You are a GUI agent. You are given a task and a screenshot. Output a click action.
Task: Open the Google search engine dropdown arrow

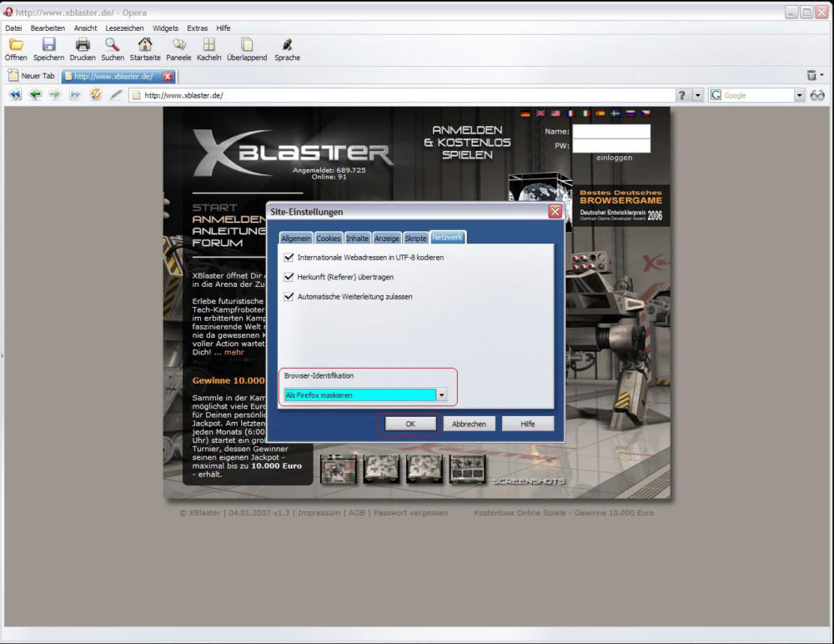pyautogui.click(x=800, y=95)
